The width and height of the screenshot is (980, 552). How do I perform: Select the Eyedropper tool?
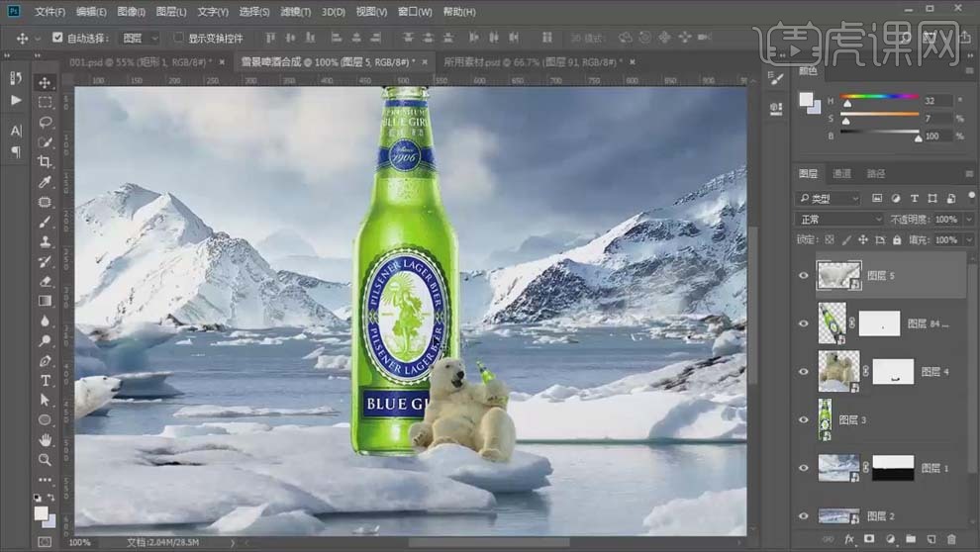45,182
